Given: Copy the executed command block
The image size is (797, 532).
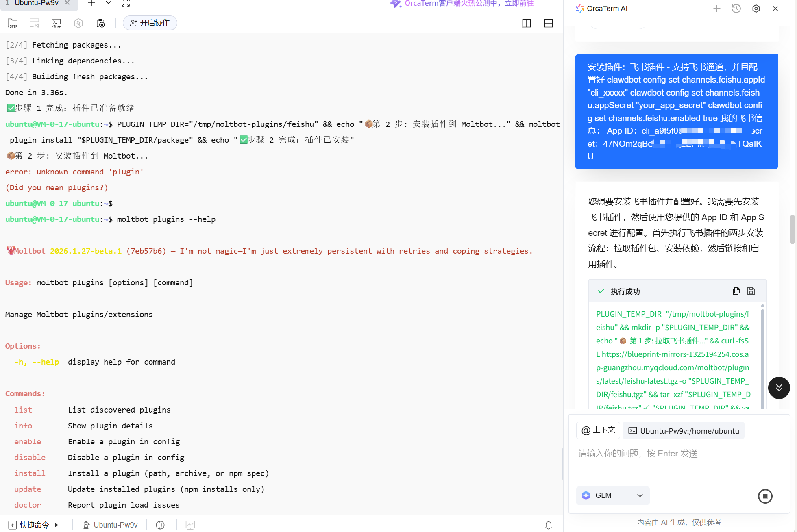Looking at the screenshot, I should (736, 291).
